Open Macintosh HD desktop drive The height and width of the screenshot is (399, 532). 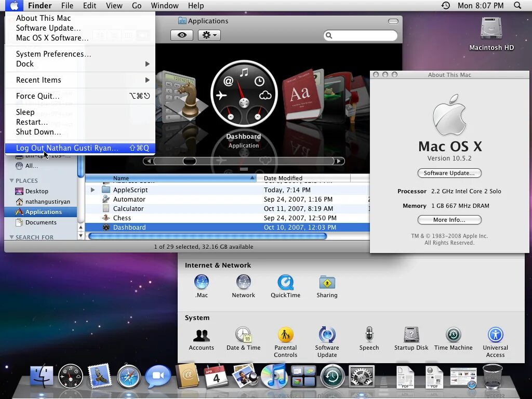[491, 34]
